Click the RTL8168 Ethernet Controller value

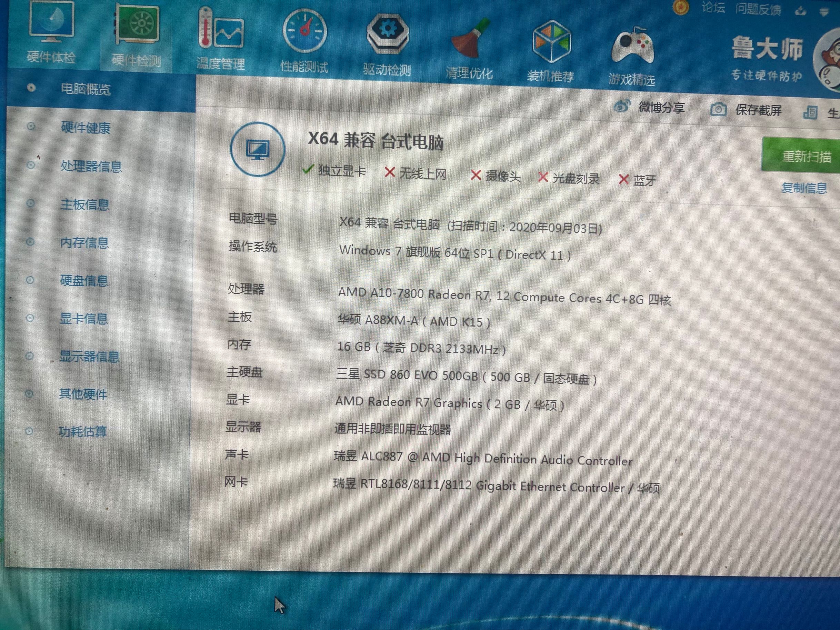(x=496, y=487)
